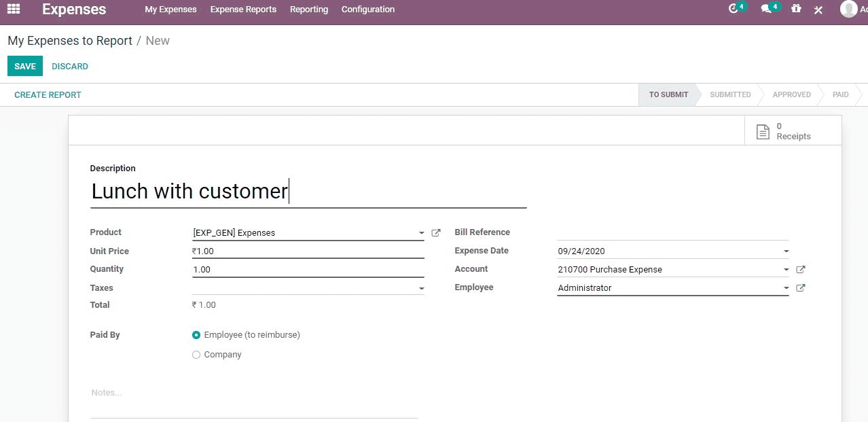The height and width of the screenshot is (422, 868).
Task: Open the Expense Reports menu
Action: [x=243, y=10]
